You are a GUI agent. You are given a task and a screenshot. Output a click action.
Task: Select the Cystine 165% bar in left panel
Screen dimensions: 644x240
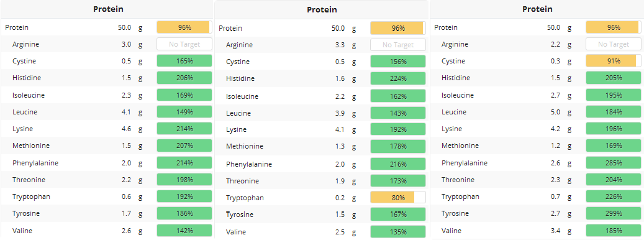point(184,61)
